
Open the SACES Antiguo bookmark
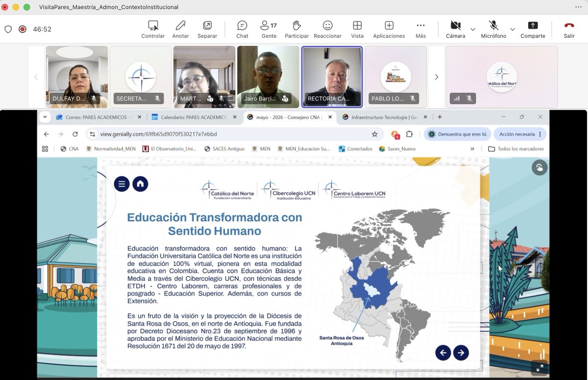pos(224,149)
